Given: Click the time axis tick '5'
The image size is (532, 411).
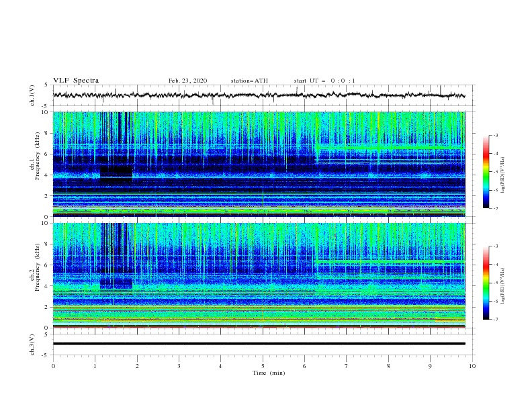Looking at the screenshot, I should click(x=263, y=366).
